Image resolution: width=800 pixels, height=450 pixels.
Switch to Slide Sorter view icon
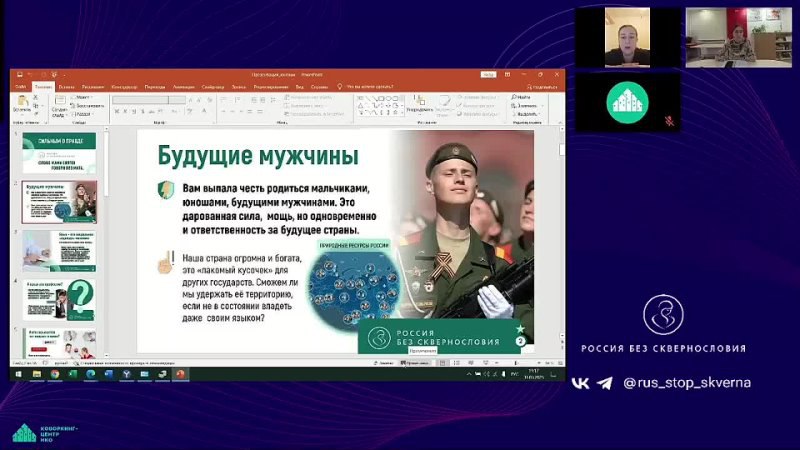(x=456, y=363)
